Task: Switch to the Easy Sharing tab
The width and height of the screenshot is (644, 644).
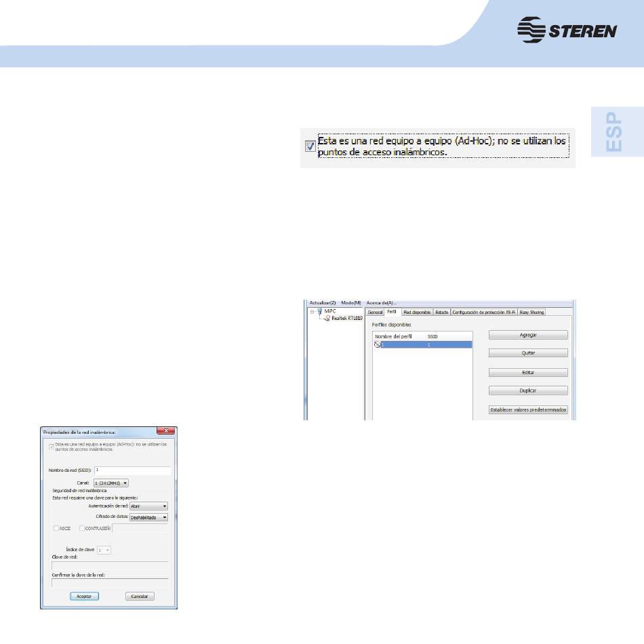Action: [x=531, y=313]
